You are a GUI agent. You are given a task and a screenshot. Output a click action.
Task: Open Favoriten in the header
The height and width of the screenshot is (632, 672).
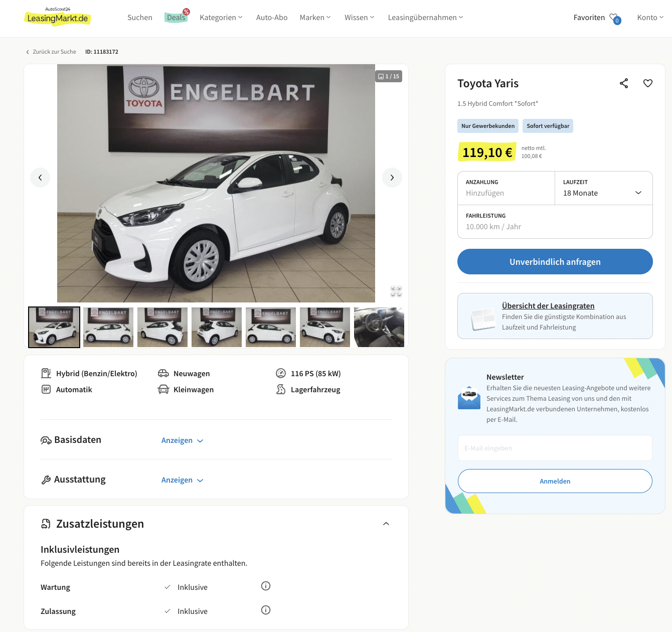pyautogui.click(x=589, y=18)
